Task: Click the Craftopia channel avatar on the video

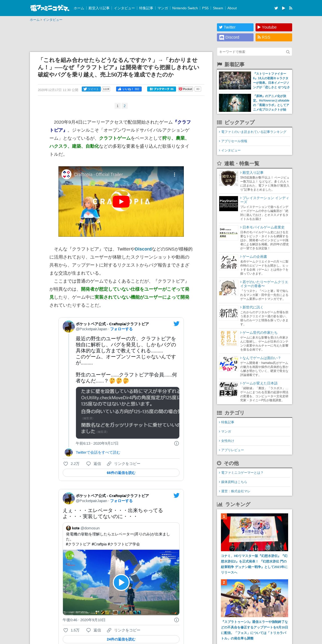Action: pos(66,174)
